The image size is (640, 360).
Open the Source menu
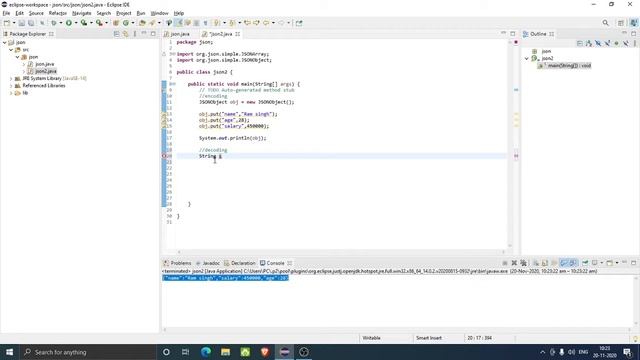click(36, 13)
